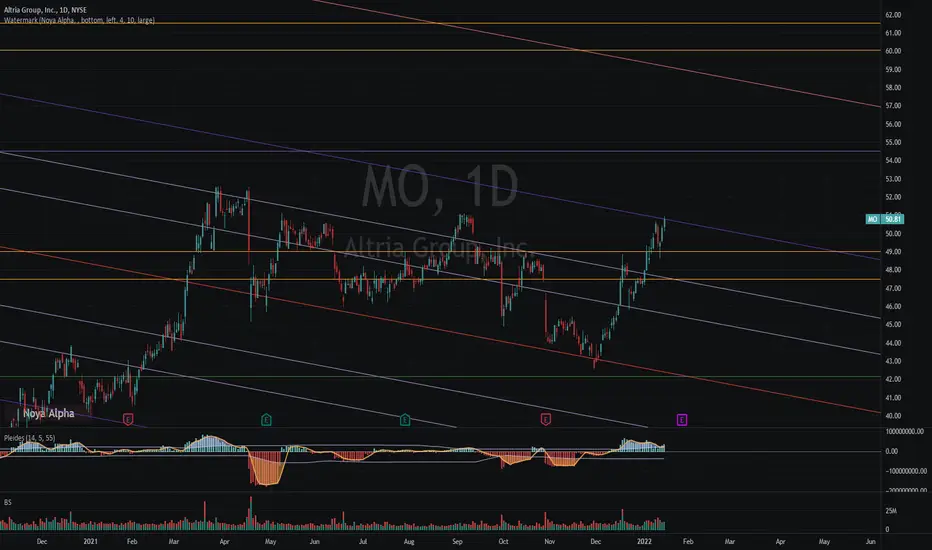Click the 47.00 price axis label
The height and width of the screenshot is (550, 932).
(x=893, y=288)
